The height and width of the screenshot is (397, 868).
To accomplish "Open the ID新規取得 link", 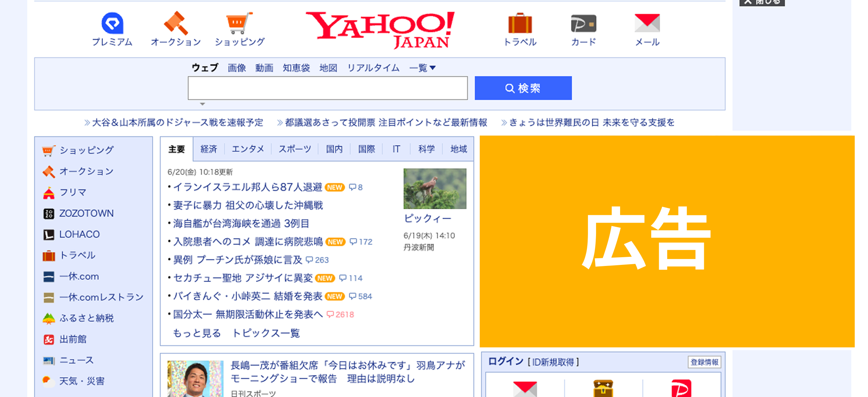I will click(x=553, y=362).
